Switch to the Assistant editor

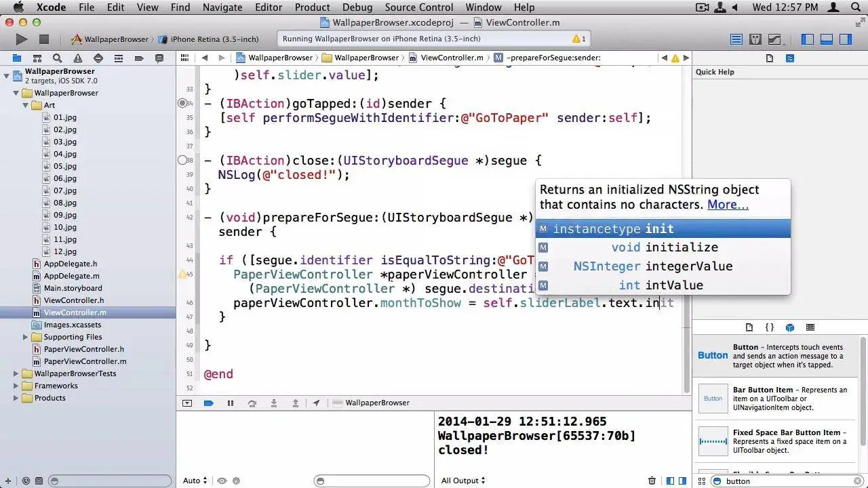pos(755,39)
